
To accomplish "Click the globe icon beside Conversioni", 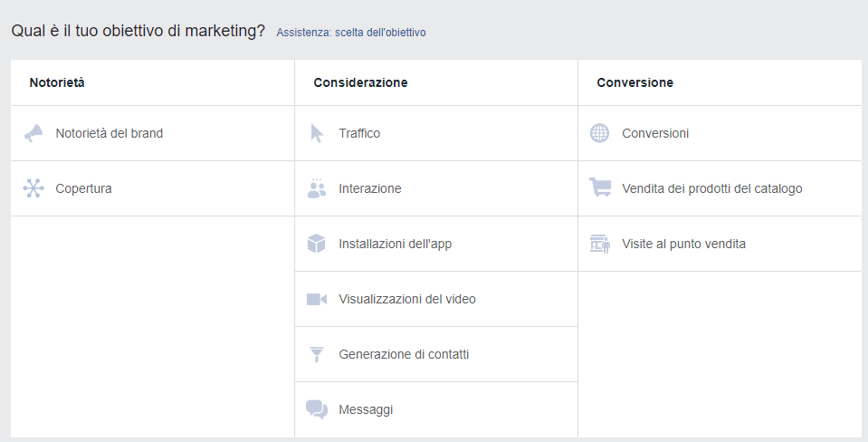I will (599, 133).
